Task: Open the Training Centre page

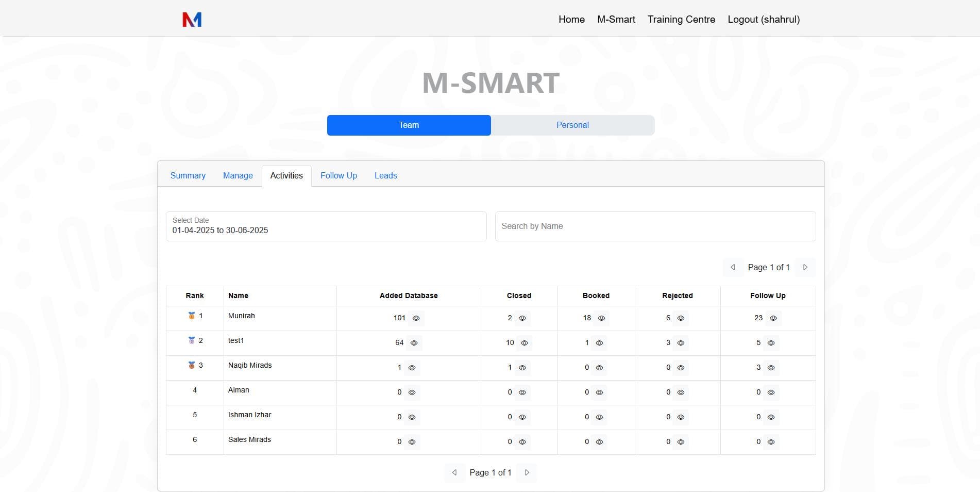Action: click(681, 19)
